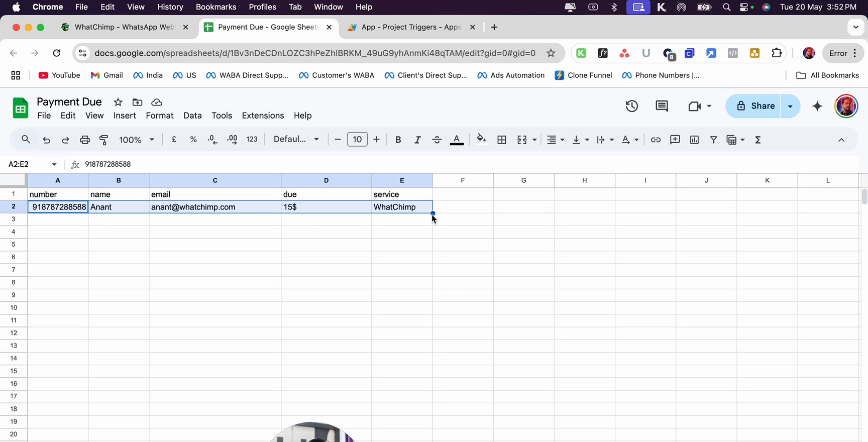Open the zoom 100% dropdown

click(x=137, y=140)
